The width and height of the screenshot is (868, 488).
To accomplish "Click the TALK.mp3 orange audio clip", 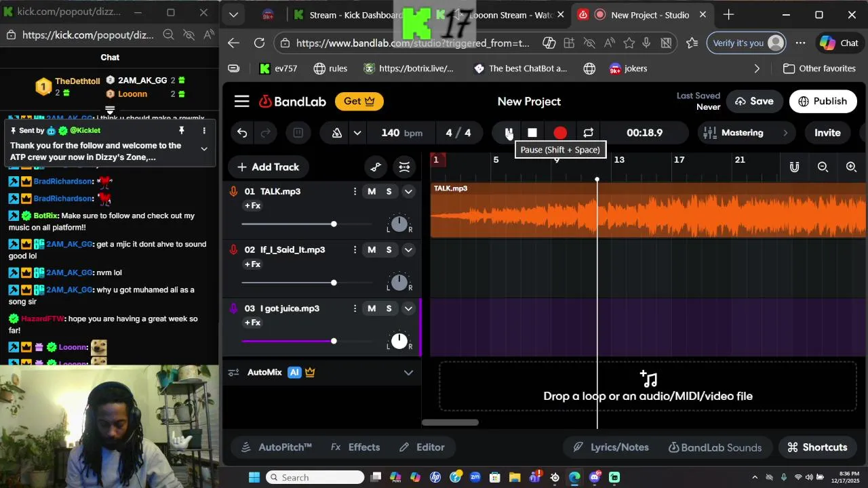I will 648,210.
